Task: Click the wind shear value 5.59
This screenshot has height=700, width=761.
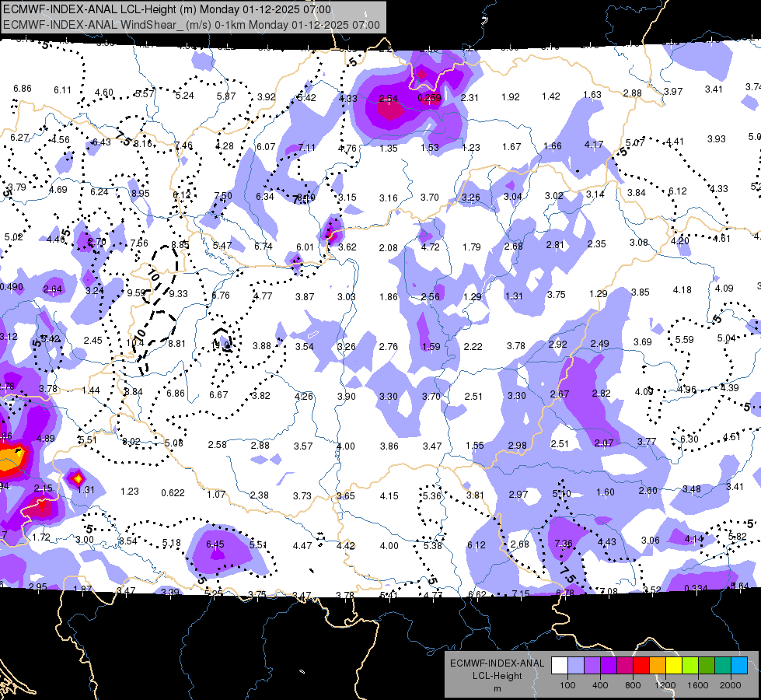Action: pyautogui.click(x=684, y=340)
